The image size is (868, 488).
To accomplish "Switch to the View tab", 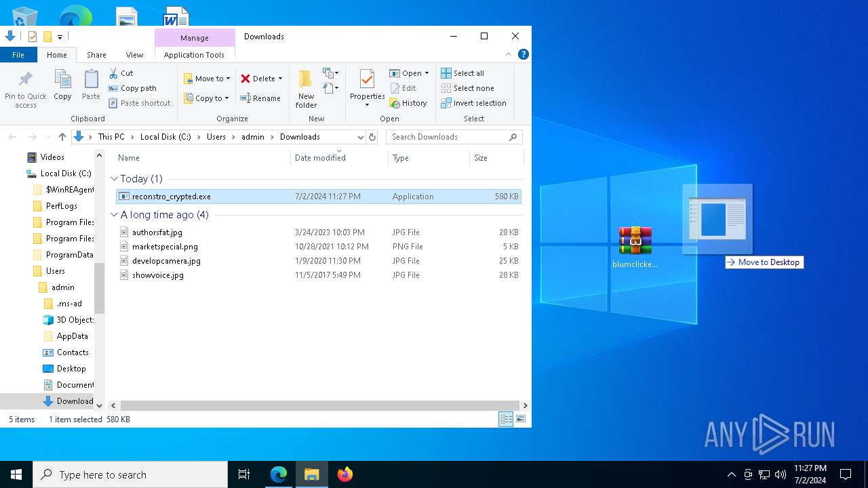I will [134, 55].
